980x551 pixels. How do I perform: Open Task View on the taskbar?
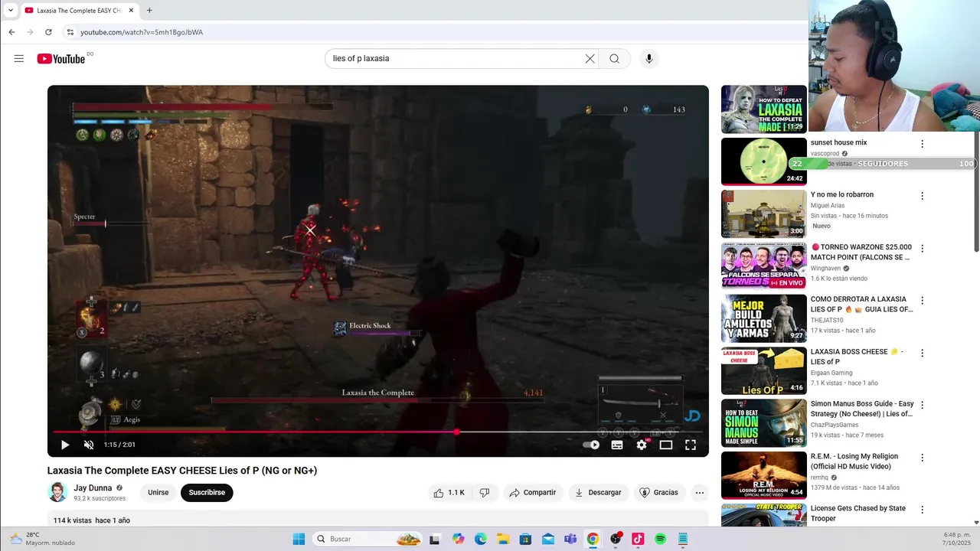[x=435, y=539]
